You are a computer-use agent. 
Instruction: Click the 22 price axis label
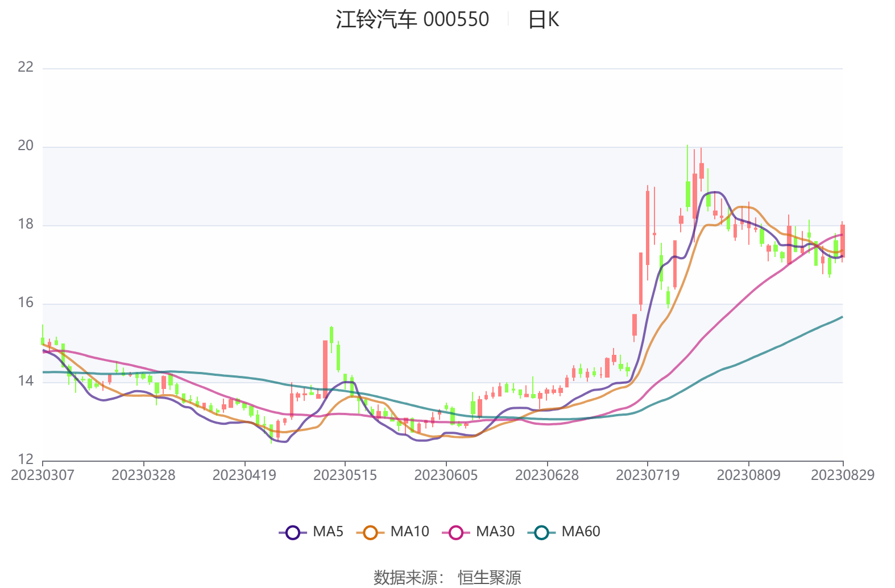pyautogui.click(x=26, y=67)
